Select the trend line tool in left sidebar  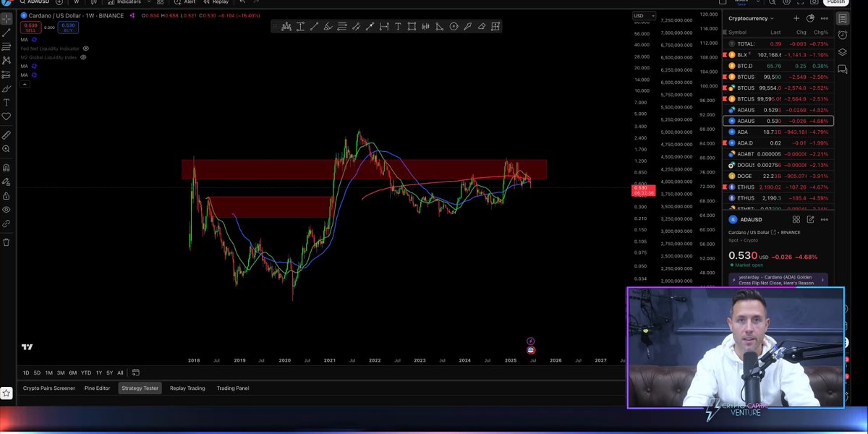7,33
